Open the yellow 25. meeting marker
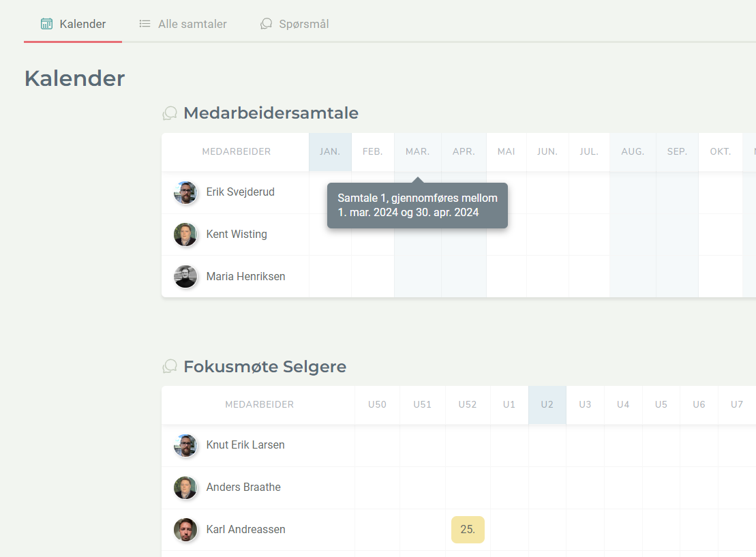This screenshot has width=756, height=557. [468, 530]
